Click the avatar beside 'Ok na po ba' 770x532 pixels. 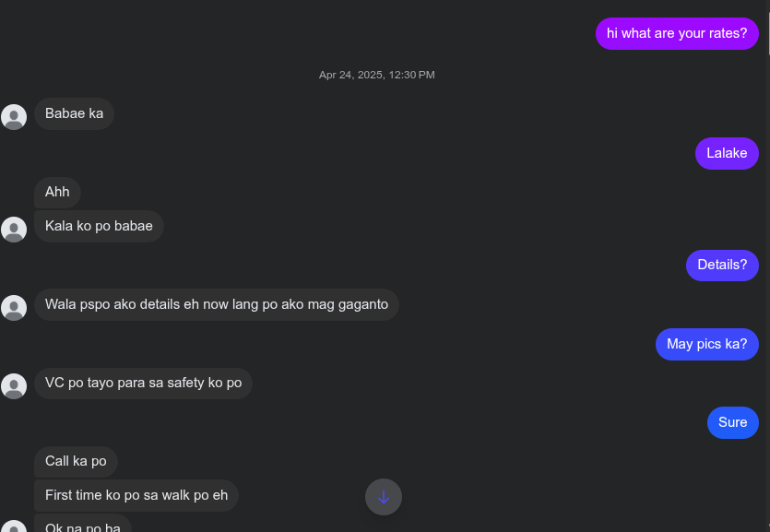coord(14,526)
